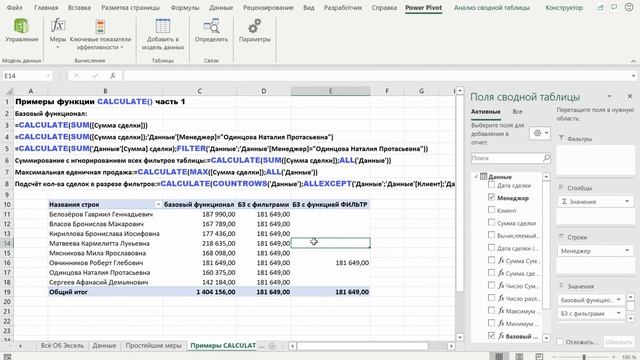This screenshot has width=640, height=360.
Task: Open Все Об Эксель sheet tab
Action: point(62,346)
